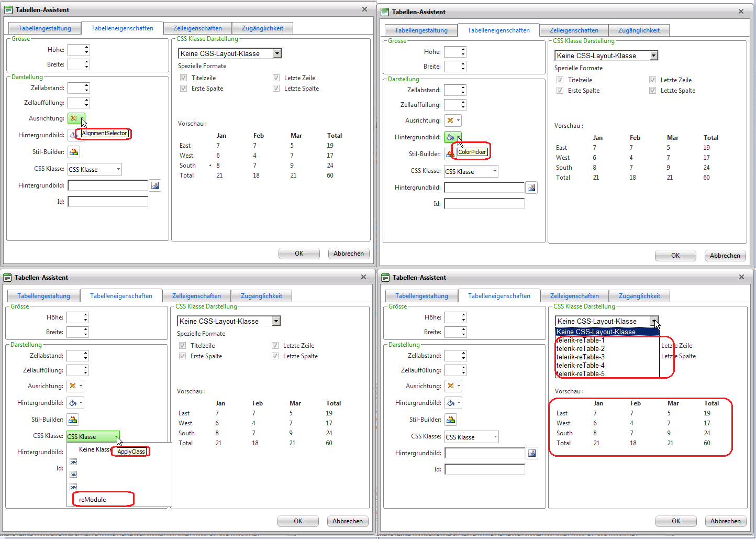Image resolution: width=756 pixels, height=539 pixels.
Task: Switch to Tabellengestaltung tab in top-left dialog
Action: click(x=45, y=28)
